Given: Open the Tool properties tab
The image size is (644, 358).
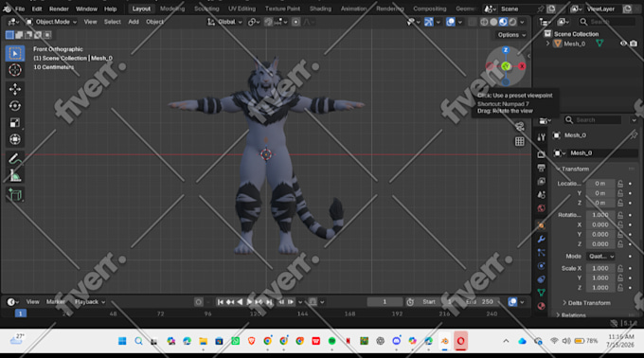Looking at the screenshot, I should [x=542, y=137].
